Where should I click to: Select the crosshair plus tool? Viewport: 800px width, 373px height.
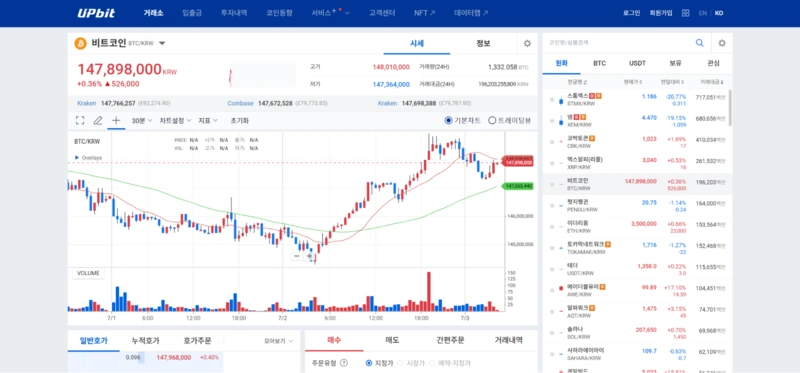click(116, 120)
